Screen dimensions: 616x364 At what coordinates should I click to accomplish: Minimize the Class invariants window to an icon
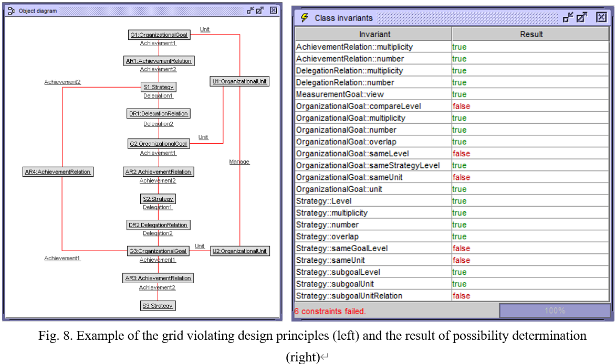[x=568, y=17]
